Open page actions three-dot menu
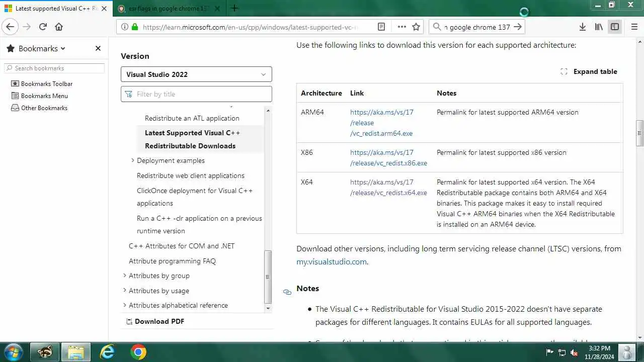Image resolution: width=644 pixels, height=362 pixels. click(402, 27)
